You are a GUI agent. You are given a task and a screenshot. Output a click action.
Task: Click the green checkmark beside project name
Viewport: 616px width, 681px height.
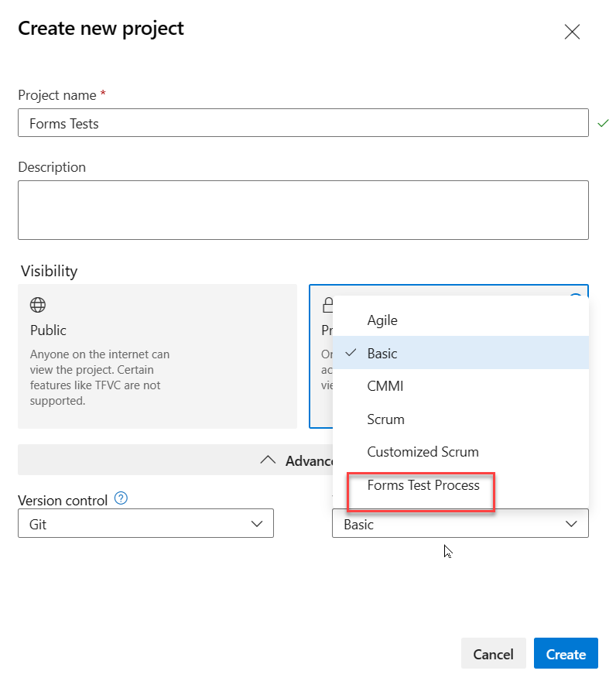point(603,123)
